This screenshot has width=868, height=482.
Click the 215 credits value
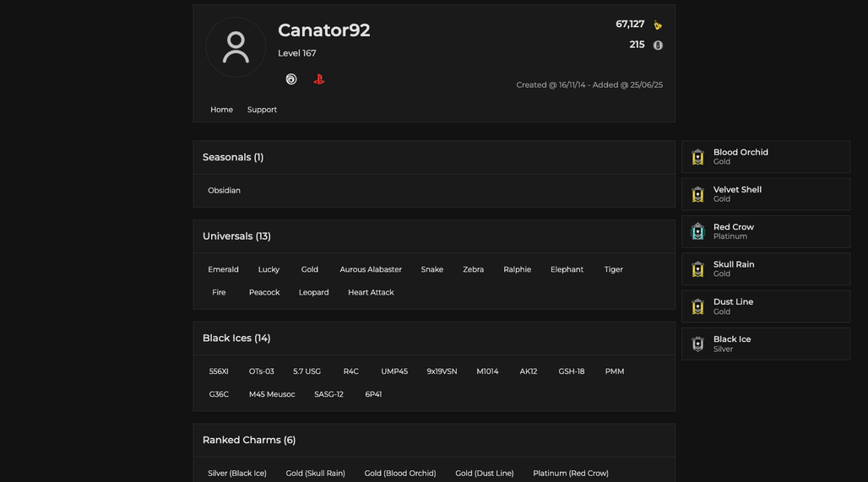pyautogui.click(x=637, y=45)
